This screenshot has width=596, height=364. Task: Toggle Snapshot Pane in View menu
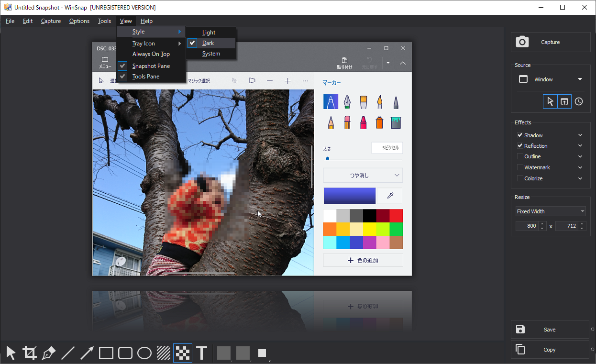(151, 66)
